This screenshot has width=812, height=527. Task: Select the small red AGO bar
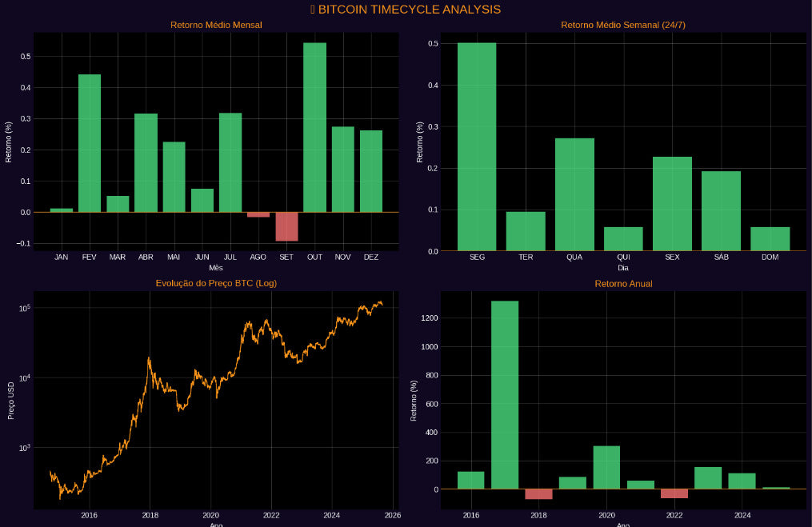pyautogui.click(x=258, y=214)
